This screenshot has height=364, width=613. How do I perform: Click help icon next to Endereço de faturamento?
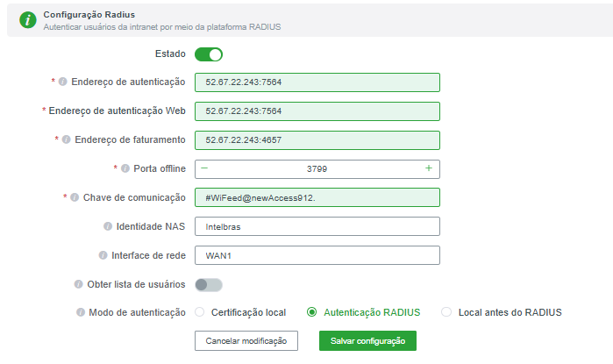tap(66, 139)
